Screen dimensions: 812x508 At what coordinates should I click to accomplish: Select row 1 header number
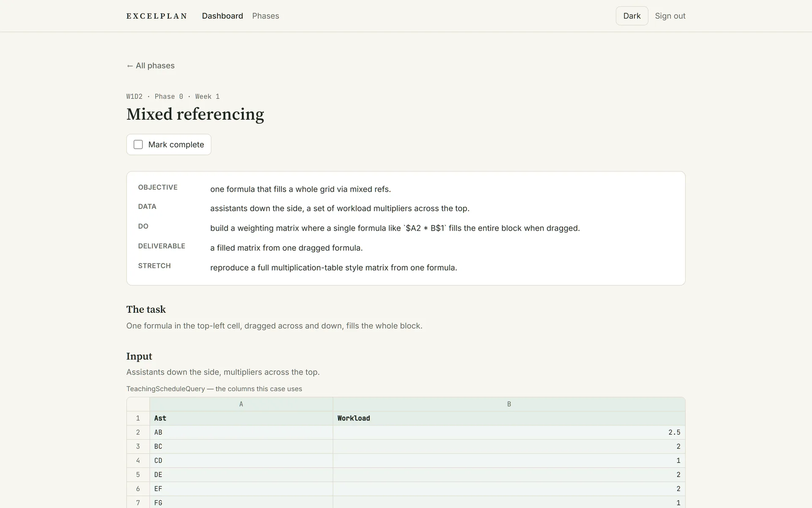(x=138, y=418)
